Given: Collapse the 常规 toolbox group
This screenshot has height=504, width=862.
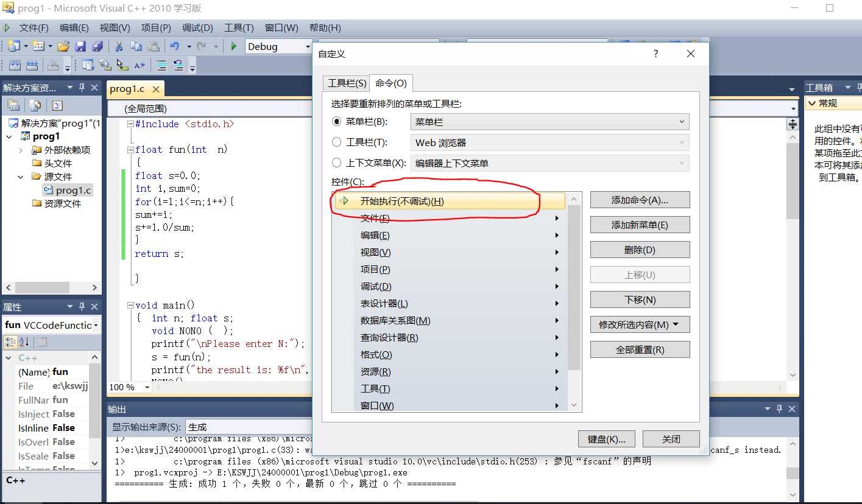Looking at the screenshot, I should point(812,103).
